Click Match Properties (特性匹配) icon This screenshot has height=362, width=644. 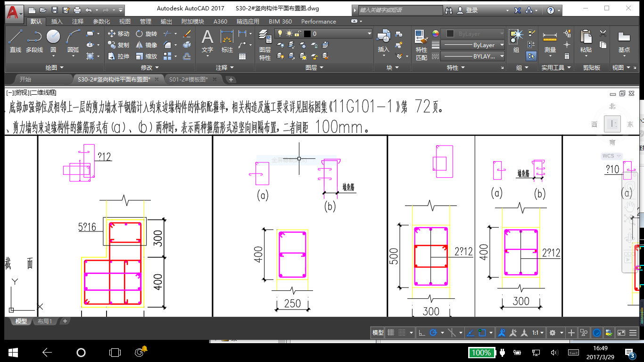[421, 45]
